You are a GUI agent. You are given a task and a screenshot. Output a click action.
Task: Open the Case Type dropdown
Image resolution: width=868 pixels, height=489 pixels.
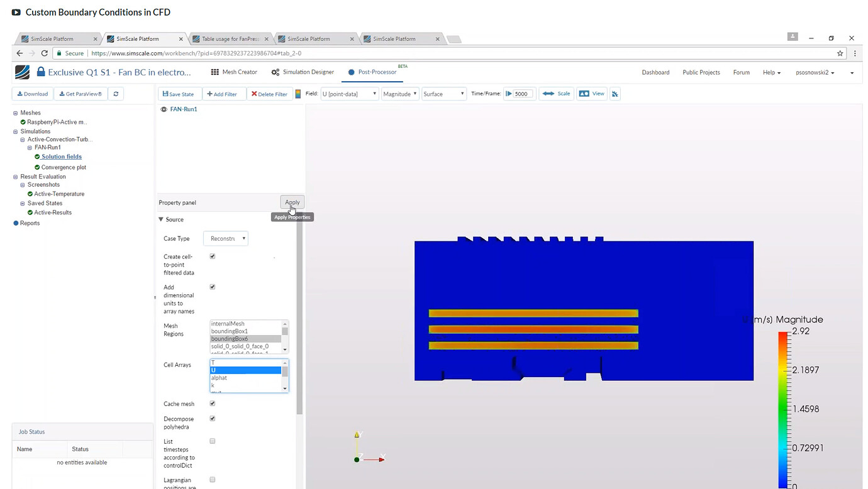(x=225, y=238)
